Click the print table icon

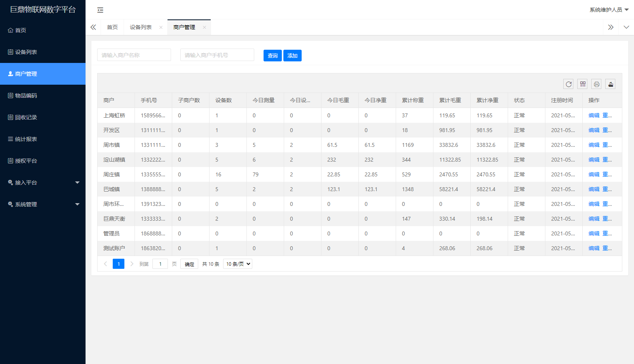click(597, 84)
